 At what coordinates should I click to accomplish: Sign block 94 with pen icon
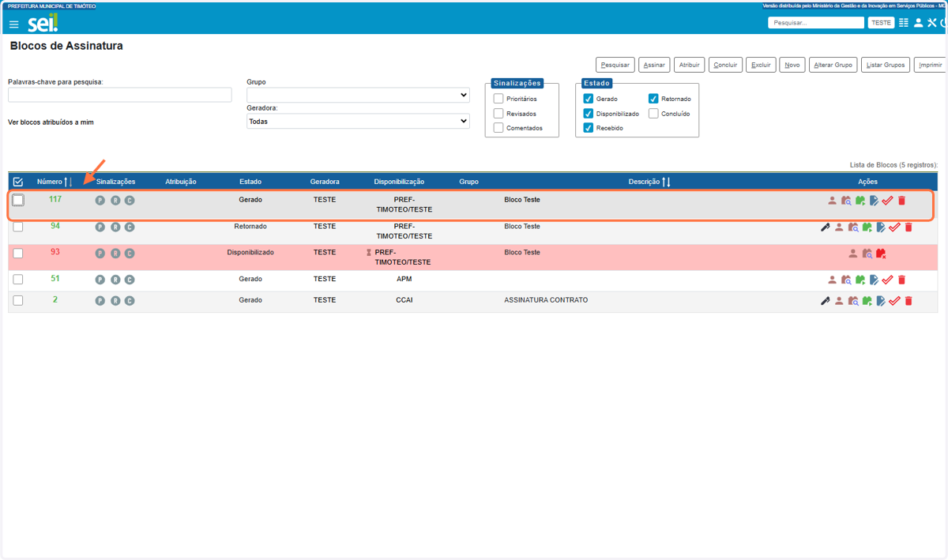[825, 227]
